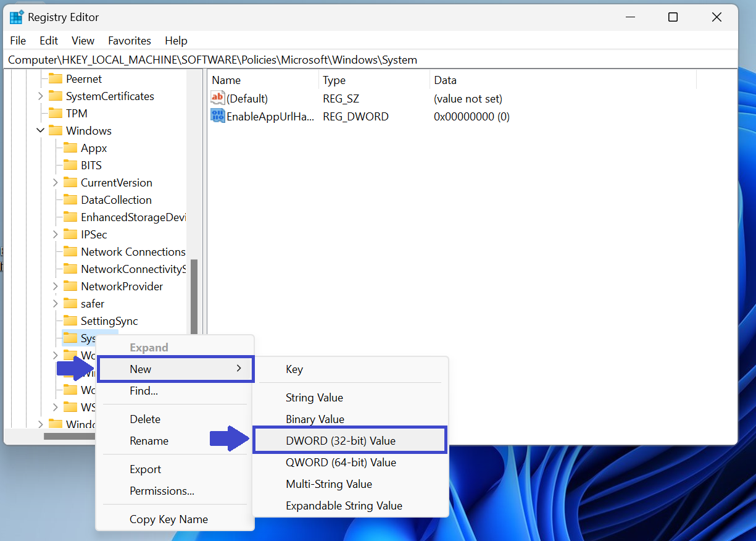Select the BITS folder icon
Viewport: 756px width, 541px height.
(x=71, y=166)
